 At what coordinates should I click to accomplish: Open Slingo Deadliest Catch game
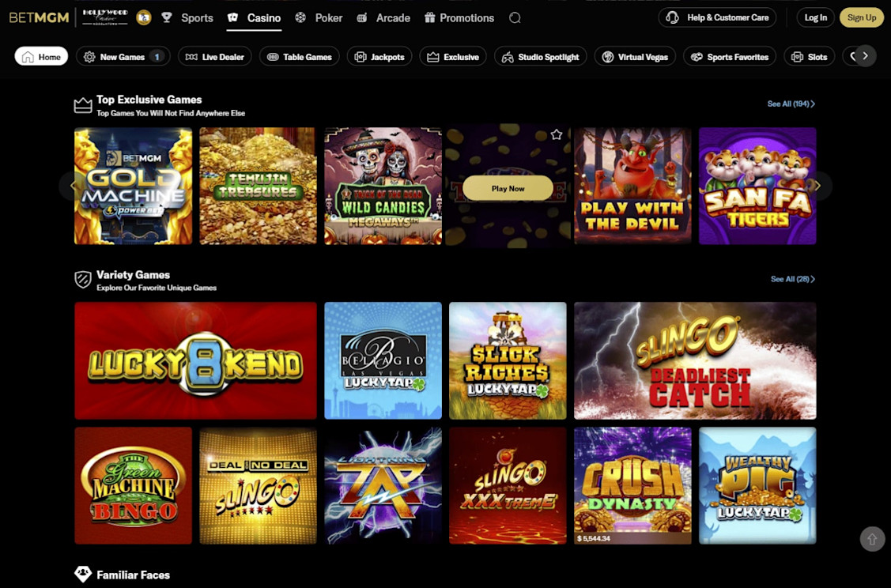click(x=695, y=360)
